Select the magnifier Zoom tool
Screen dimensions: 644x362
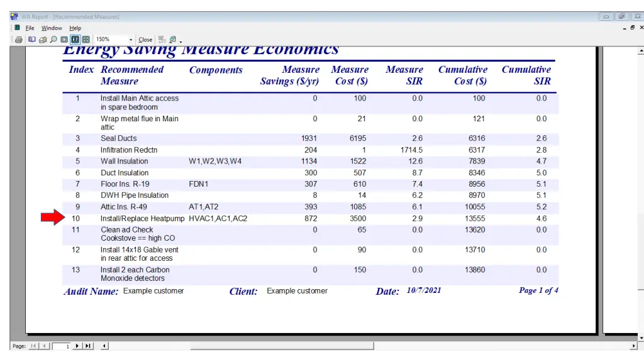coord(53,40)
